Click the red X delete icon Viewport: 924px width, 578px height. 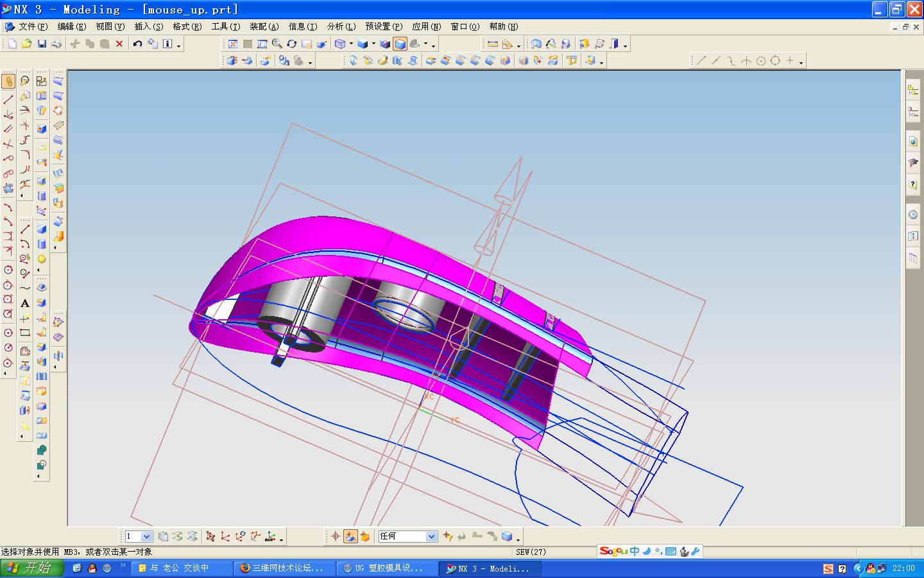click(119, 44)
